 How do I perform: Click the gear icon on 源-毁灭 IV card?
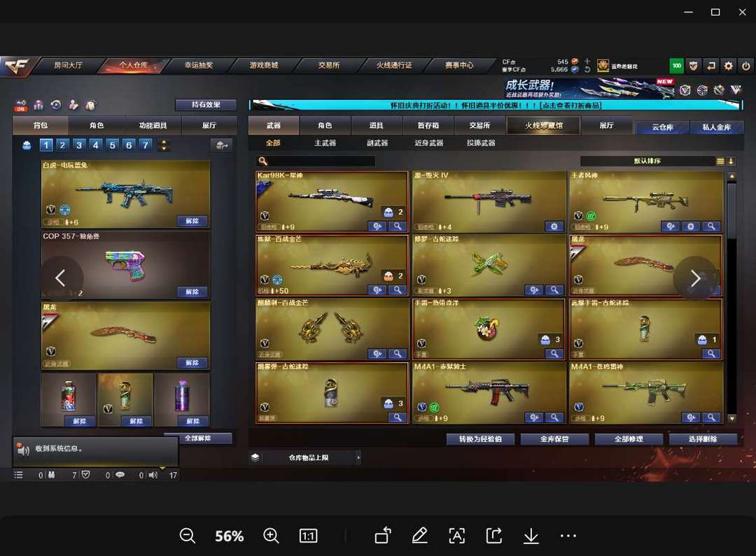(x=554, y=227)
